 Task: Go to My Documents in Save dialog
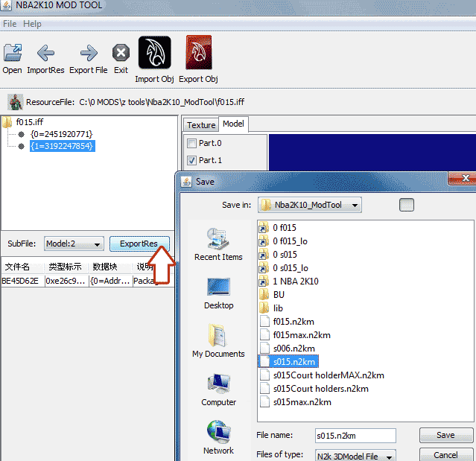pyautogui.click(x=218, y=341)
